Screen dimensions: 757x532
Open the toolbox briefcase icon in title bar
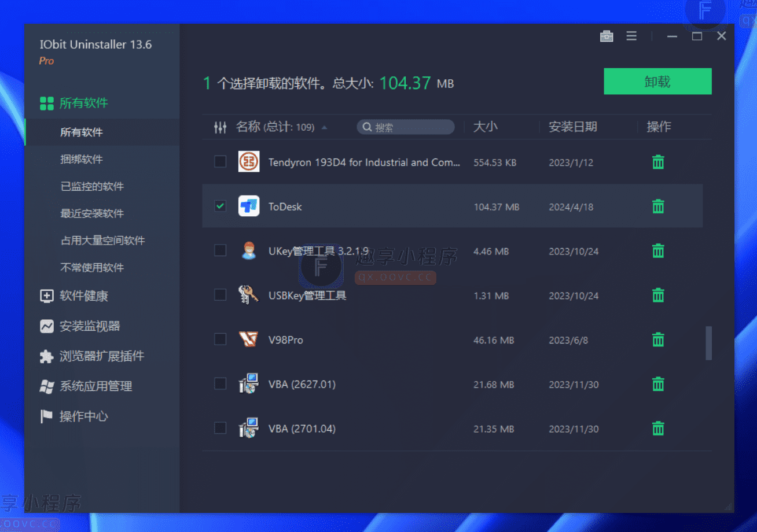pyautogui.click(x=607, y=36)
